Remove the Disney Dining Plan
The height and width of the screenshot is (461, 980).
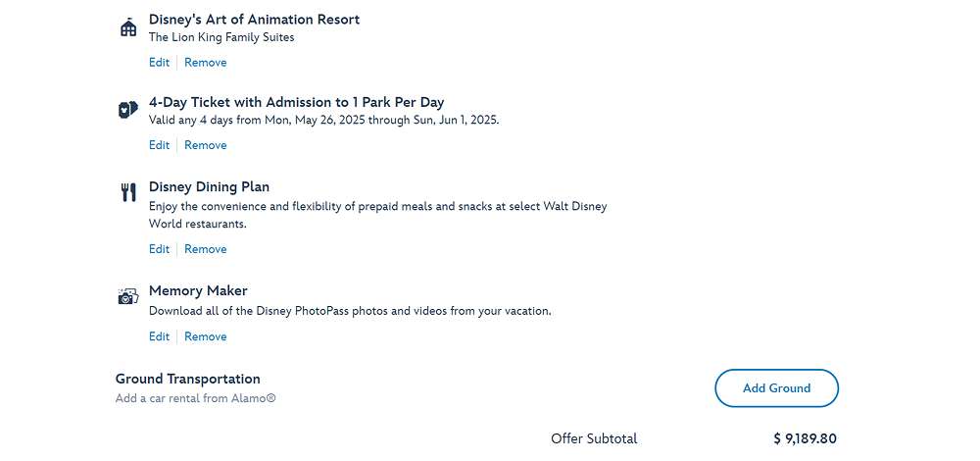tap(206, 249)
